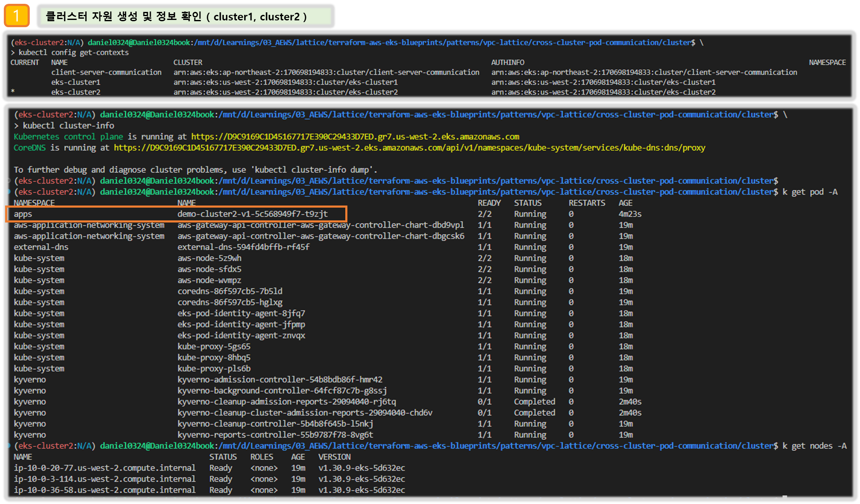Image resolution: width=860 pixels, height=504 pixels.
Task: Click pod 'eks-pod-identity-agent-jfpmp'
Action: pos(241,324)
